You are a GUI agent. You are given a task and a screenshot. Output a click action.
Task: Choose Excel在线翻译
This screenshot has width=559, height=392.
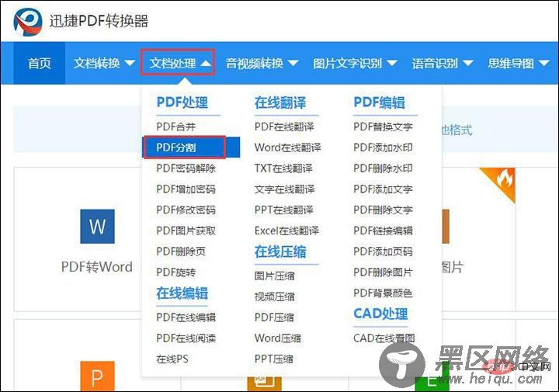coord(286,231)
